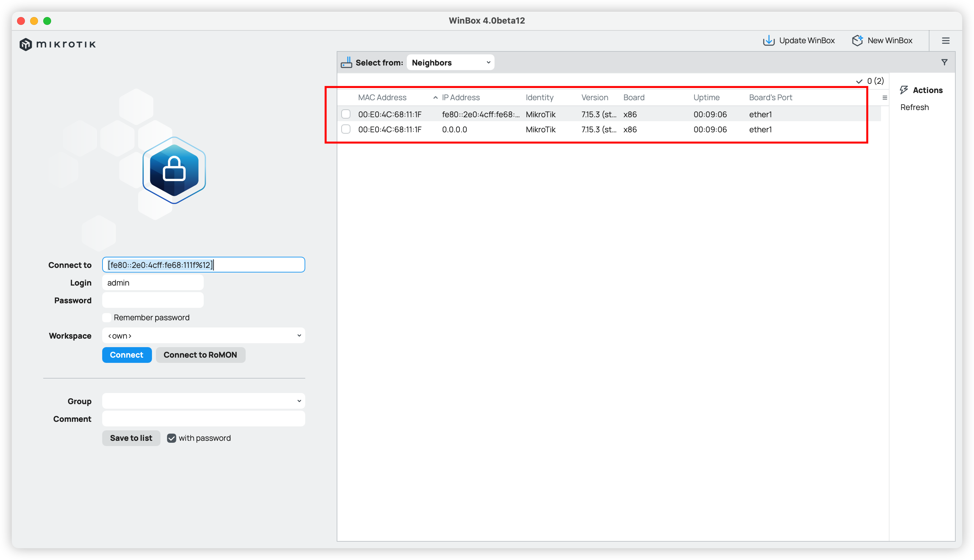Screen dimensions: 974x560
Task: Focus the Connect to address field
Action: (203, 265)
